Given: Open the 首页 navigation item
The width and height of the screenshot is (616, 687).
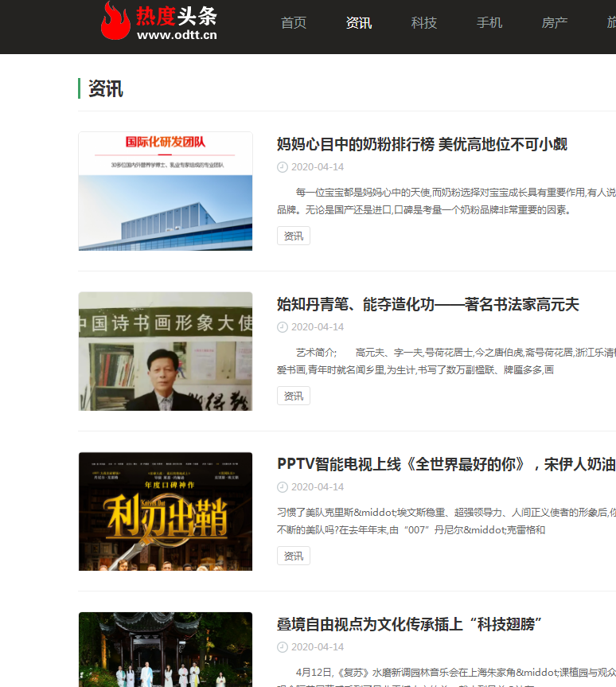Looking at the screenshot, I should click(x=294, y=23).
